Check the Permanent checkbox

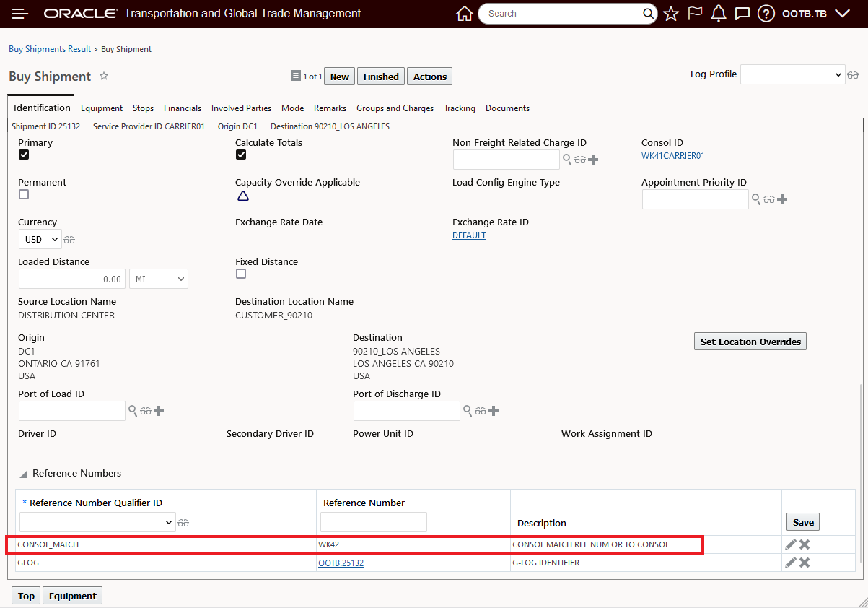(24, 194)
